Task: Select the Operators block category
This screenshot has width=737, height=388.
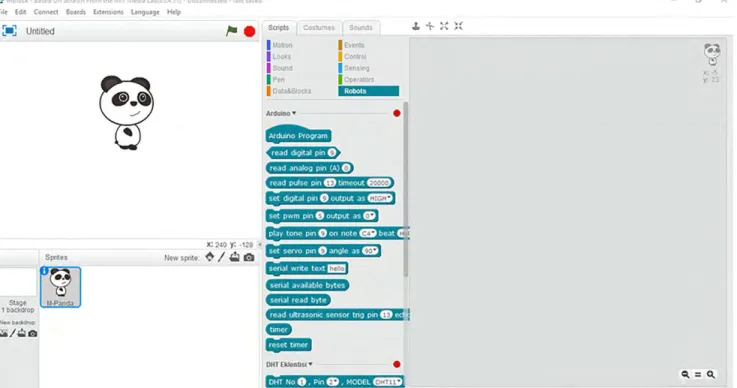Action: pos(359,79)
